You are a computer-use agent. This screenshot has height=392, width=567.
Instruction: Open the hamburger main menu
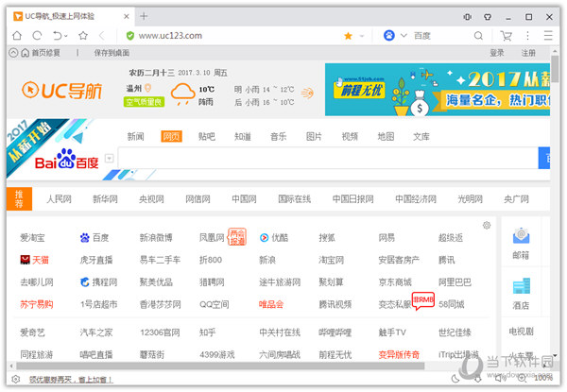click(x=548, y=36)
